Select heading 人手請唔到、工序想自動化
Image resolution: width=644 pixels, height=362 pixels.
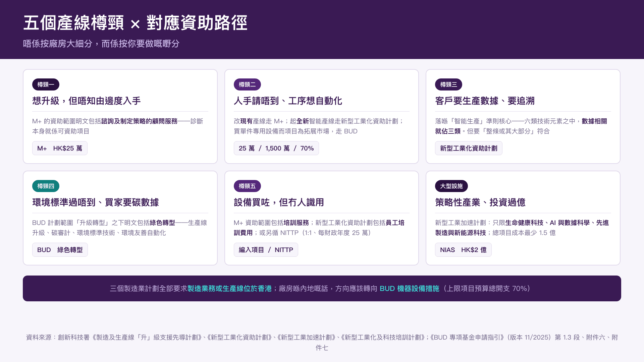[x=288, y=101]
